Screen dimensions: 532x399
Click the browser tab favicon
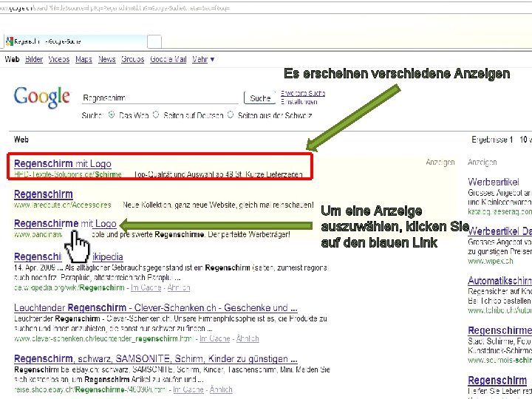[10, 41]
